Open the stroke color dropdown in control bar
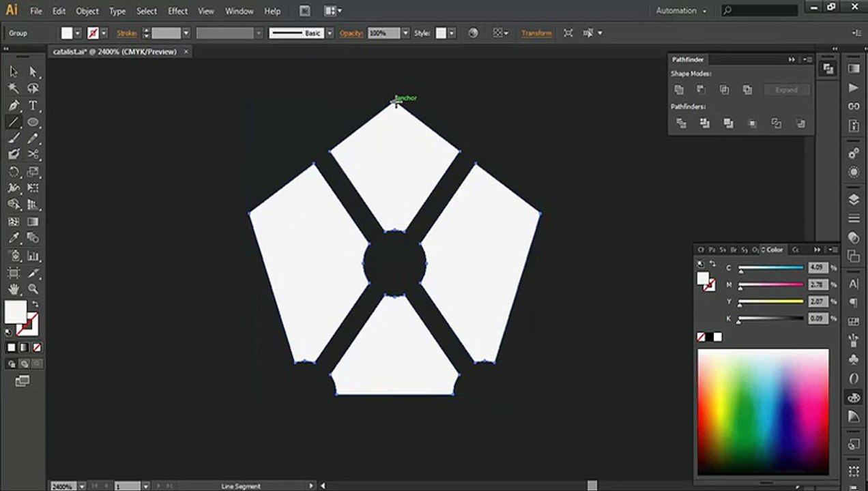Screen dimensions: 868x491 pyautogui.click(x=104, y=33)
